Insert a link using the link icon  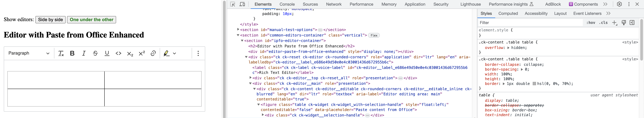pos(153,53)
